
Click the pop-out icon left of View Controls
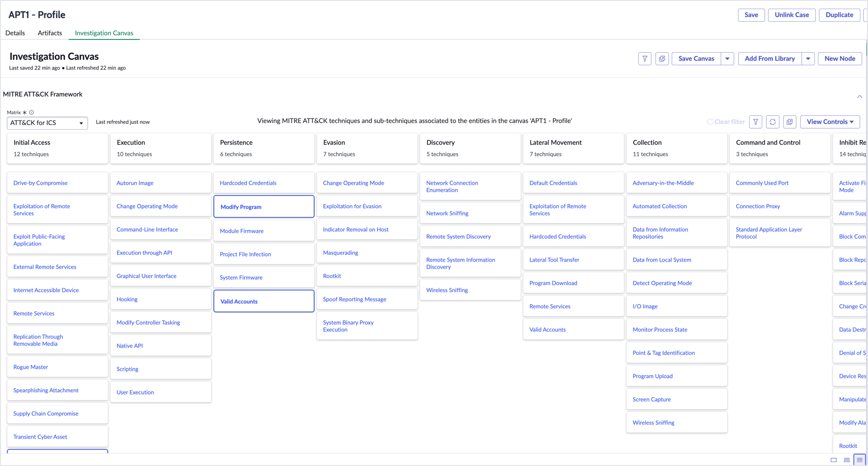(x=790, y=122)
